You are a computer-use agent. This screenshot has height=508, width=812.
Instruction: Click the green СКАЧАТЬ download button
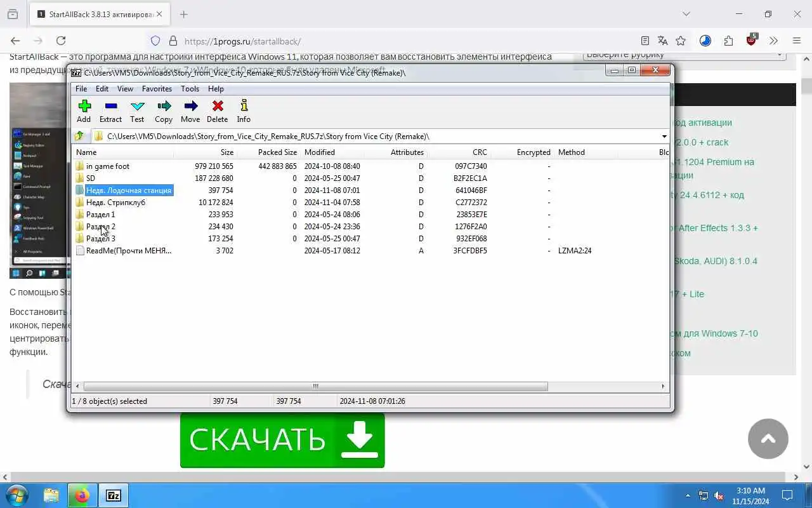point(282,440)
